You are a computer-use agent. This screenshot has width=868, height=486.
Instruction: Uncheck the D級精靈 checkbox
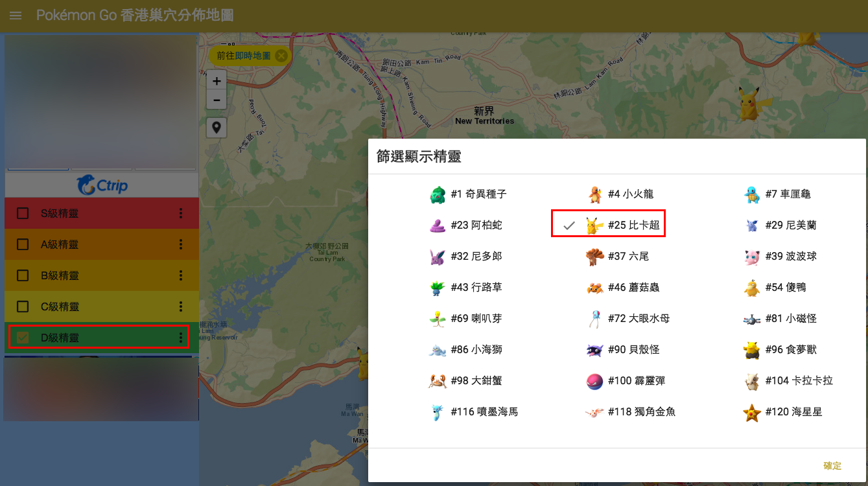click(23, 338)
